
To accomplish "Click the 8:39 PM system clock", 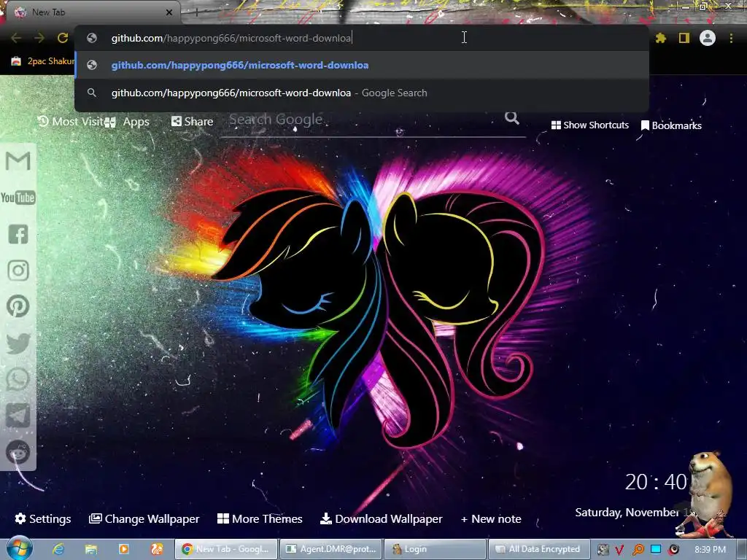I will [x=711, y=549].
